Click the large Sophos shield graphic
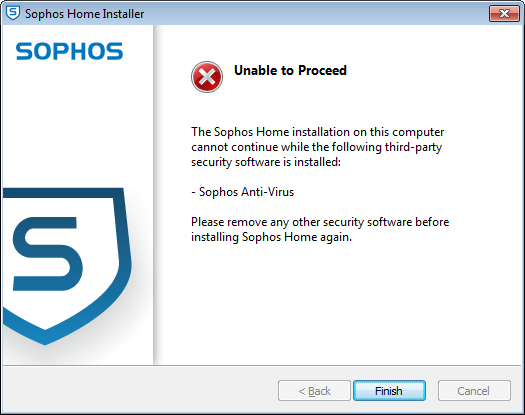525x415 pixels. (67, 266)
